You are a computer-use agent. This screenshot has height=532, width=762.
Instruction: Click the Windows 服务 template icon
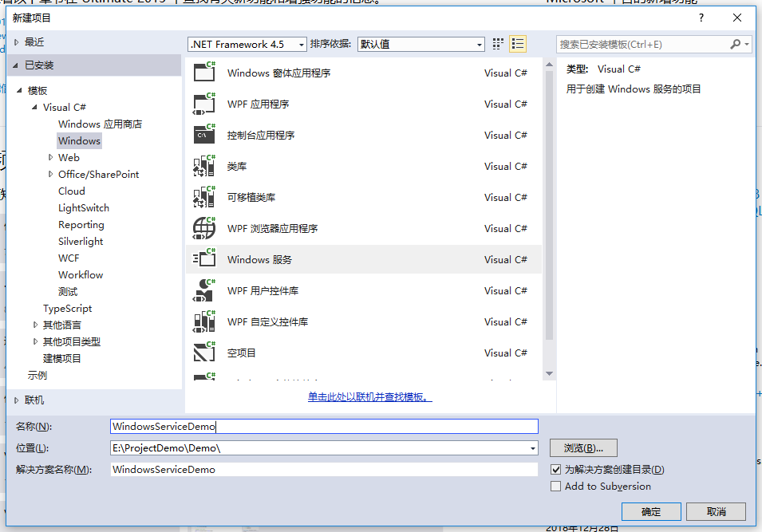point(204,259)
